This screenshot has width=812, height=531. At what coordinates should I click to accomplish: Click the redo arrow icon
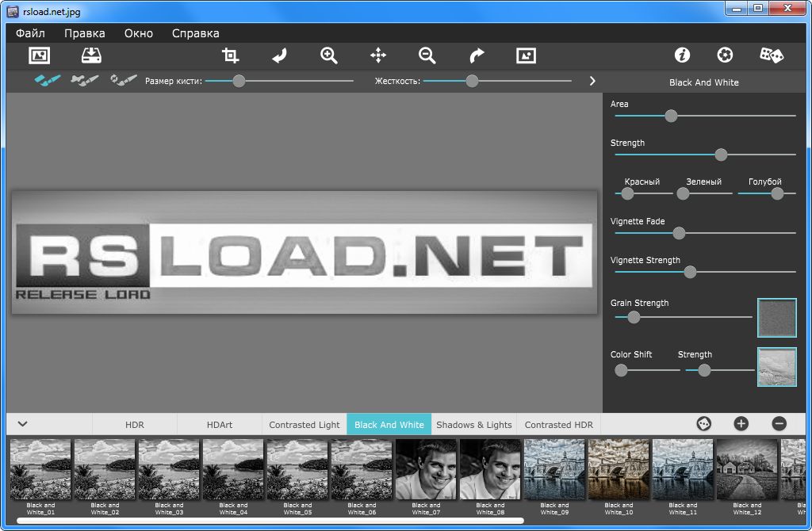tap(477, 55)
